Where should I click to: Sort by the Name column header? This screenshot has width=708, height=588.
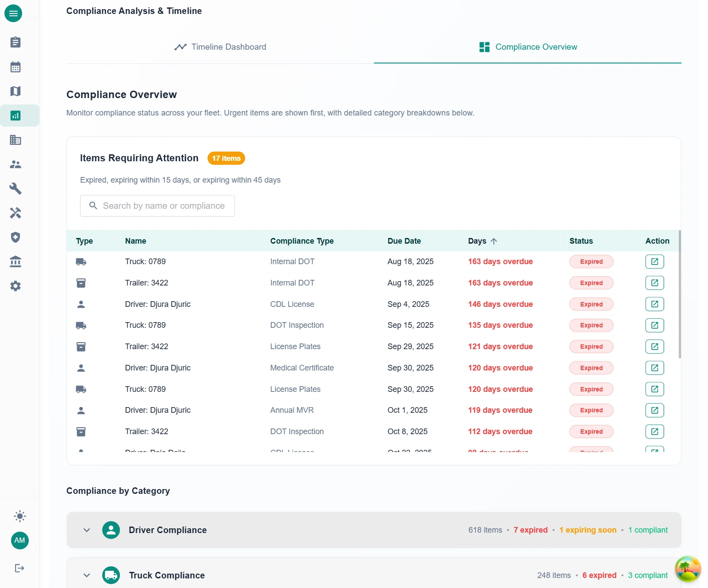coord(136,241)
